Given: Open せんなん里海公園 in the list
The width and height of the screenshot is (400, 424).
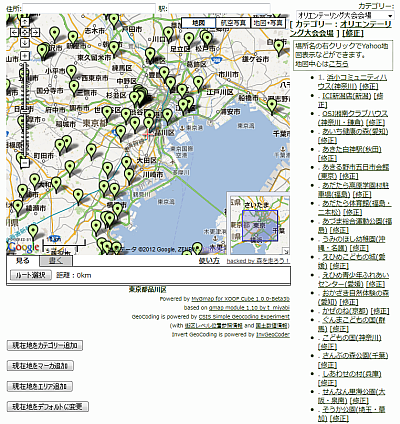Looking at the screenshot, I should [x=352, y=396].
